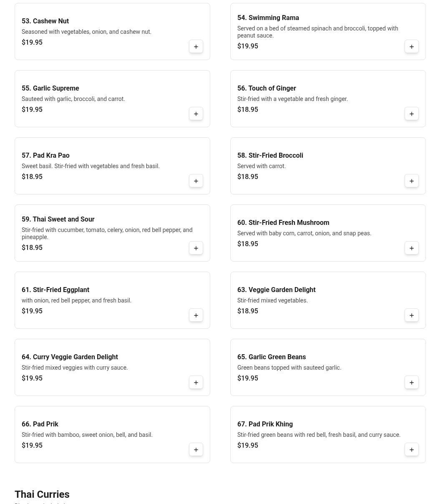
Task: Select the 61. Stir-Fried Eggplant title
Action: [x=55, y=290]
